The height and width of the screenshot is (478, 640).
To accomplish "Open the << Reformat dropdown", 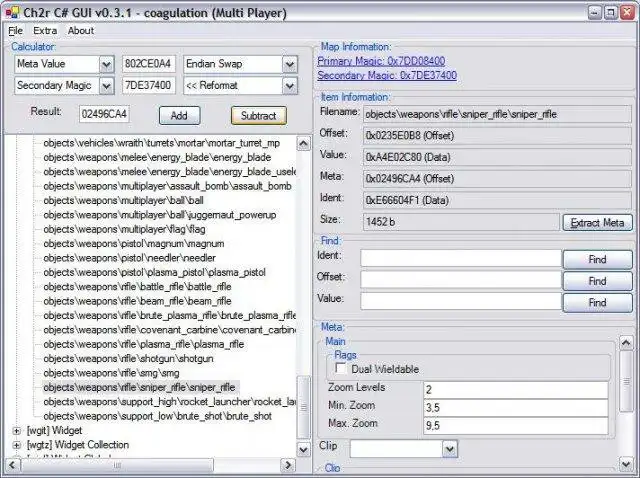I will (289, 86).
